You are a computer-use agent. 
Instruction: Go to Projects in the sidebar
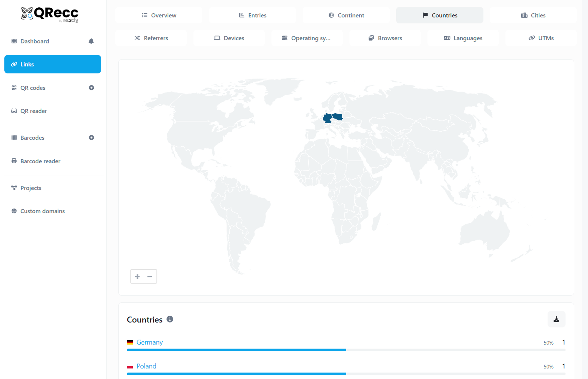coord(31,188)
